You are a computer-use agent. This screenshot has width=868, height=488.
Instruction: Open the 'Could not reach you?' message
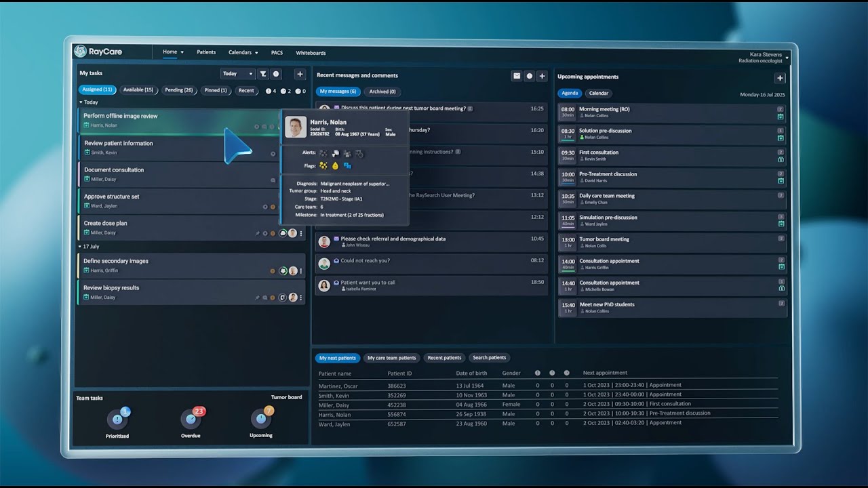tap(431, 264)
